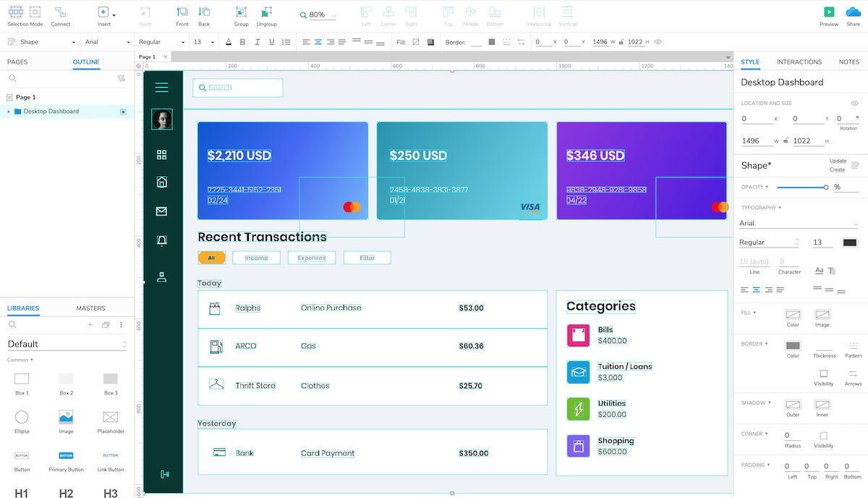Click the Update link in the Shape panel
The height and width of the screenshot is (498, 868).
coord(838,160)
